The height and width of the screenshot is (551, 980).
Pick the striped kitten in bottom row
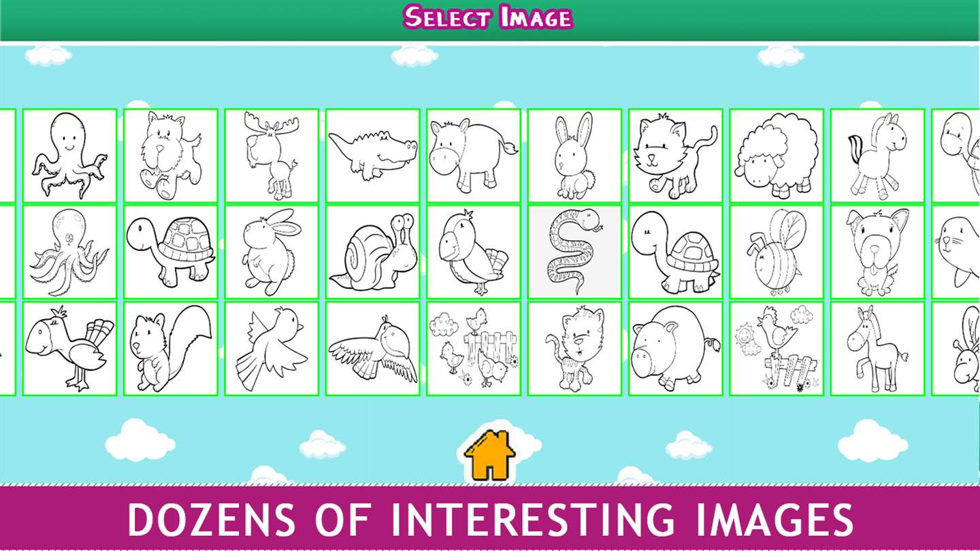coord(574,349)
